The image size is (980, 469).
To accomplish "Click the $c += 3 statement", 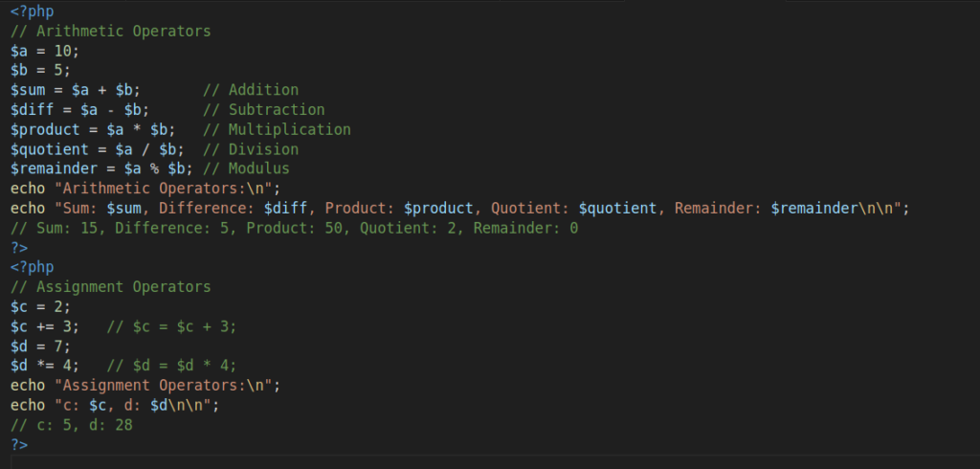I will (x=45, y=326).
